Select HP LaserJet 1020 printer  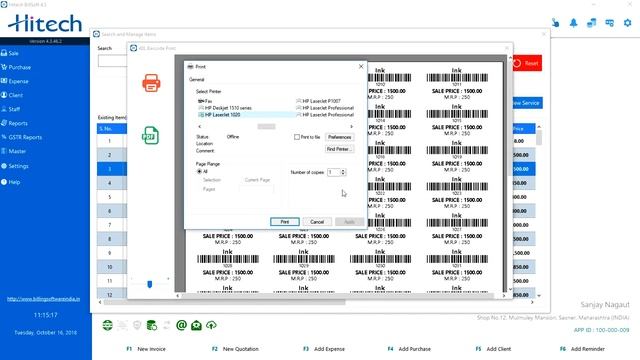coord(220,115)
